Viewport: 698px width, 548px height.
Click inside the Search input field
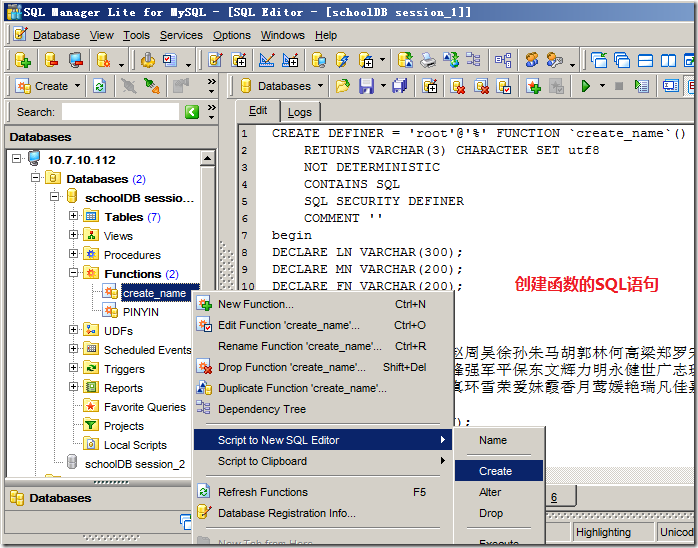(120, 112)
